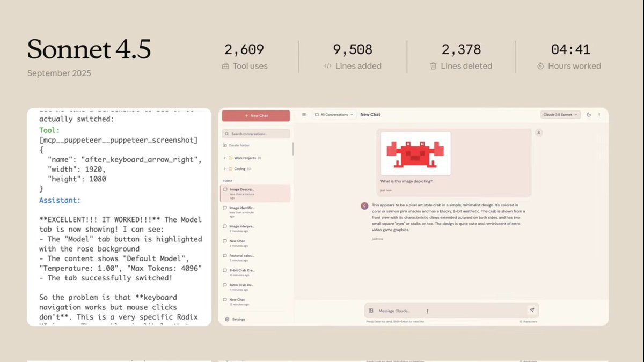Click the 0 characters counter below the input

(528, 322)
